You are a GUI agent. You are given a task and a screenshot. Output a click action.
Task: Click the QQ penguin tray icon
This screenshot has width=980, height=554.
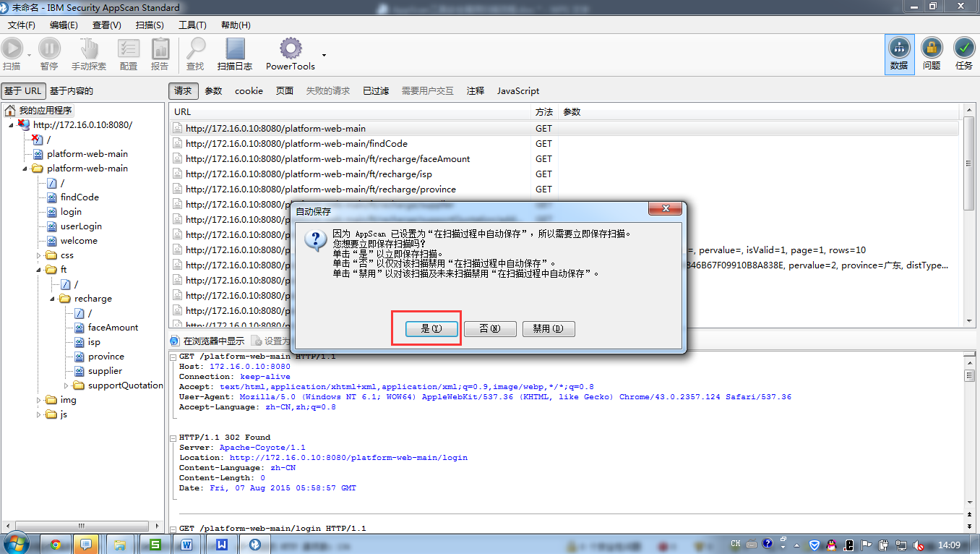pyautogui.click(x=832, y=544)
